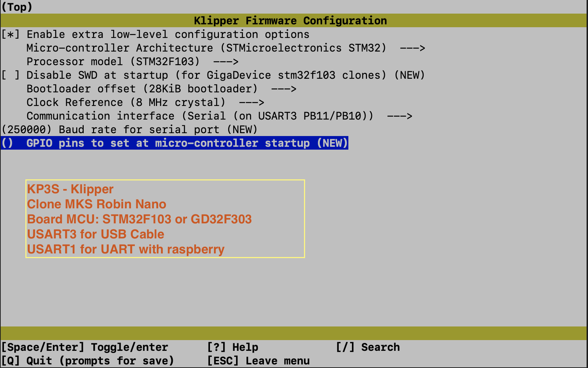588x368 pixels.
Task: Click [Space/Enter] Toggle/enter hint
Action: (x=85, y=347)
